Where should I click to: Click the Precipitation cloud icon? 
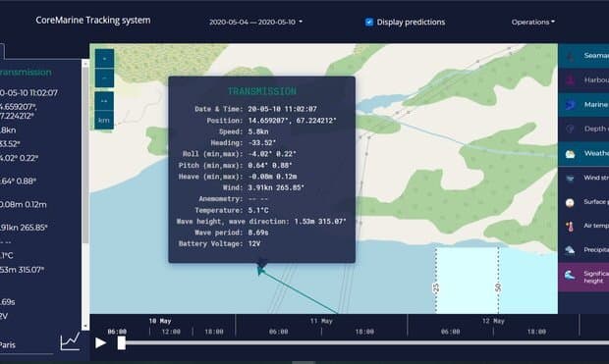(570, 250)
